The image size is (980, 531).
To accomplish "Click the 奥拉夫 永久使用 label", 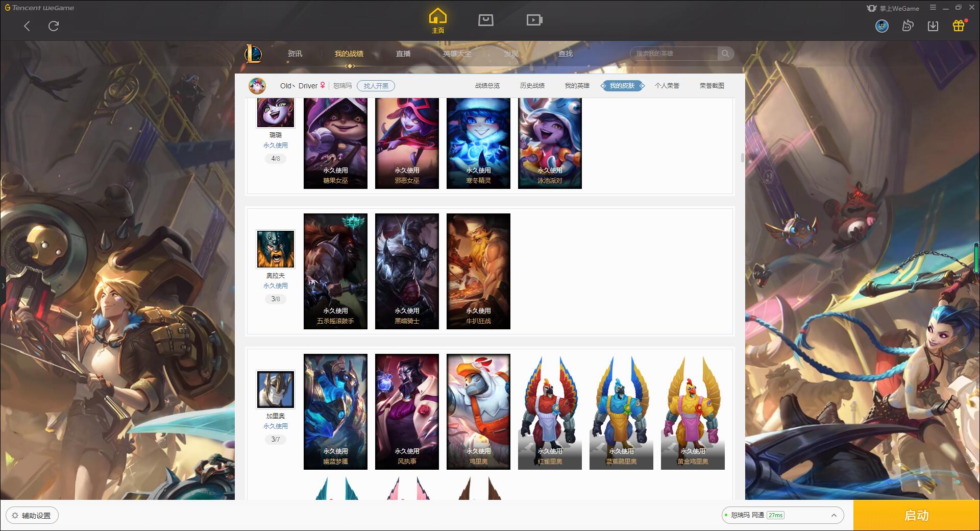I will pos(276,286).
